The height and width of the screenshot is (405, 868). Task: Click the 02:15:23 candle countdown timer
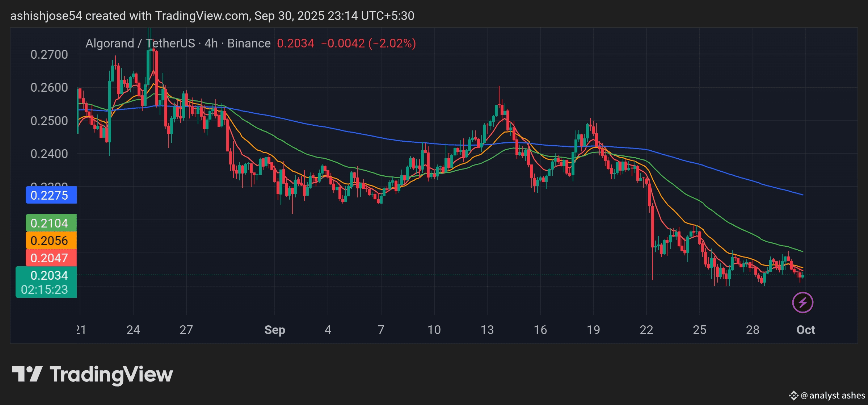coord(45,289)
